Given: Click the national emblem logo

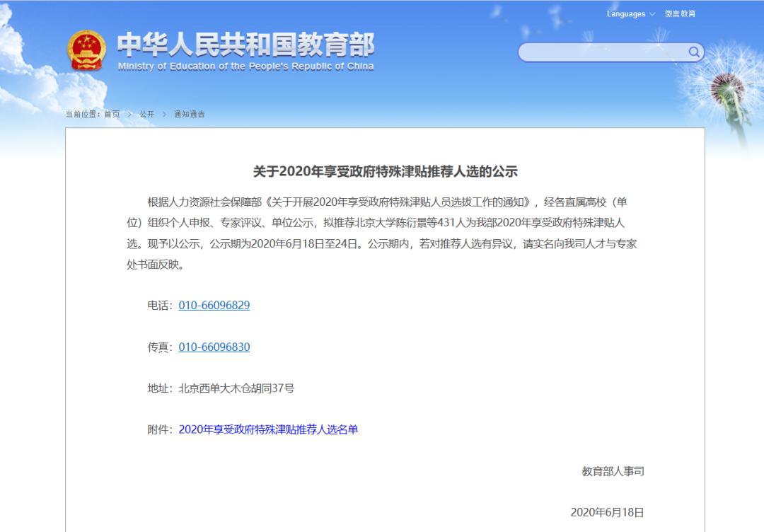Looking at the screenshot, I should click(86, 50).
